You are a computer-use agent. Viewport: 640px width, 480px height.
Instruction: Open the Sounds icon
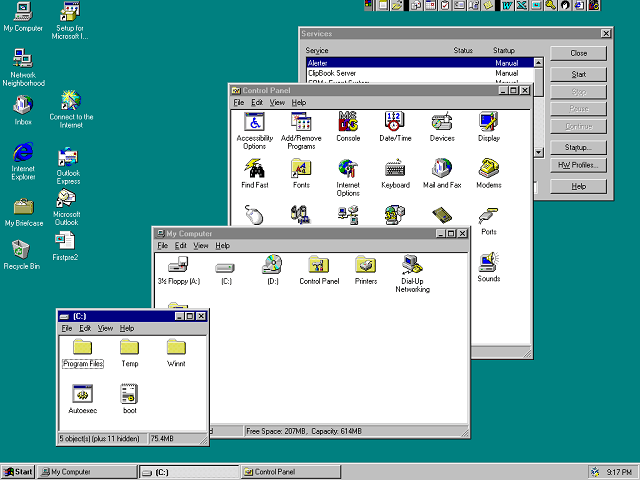[x=489, y=267]
